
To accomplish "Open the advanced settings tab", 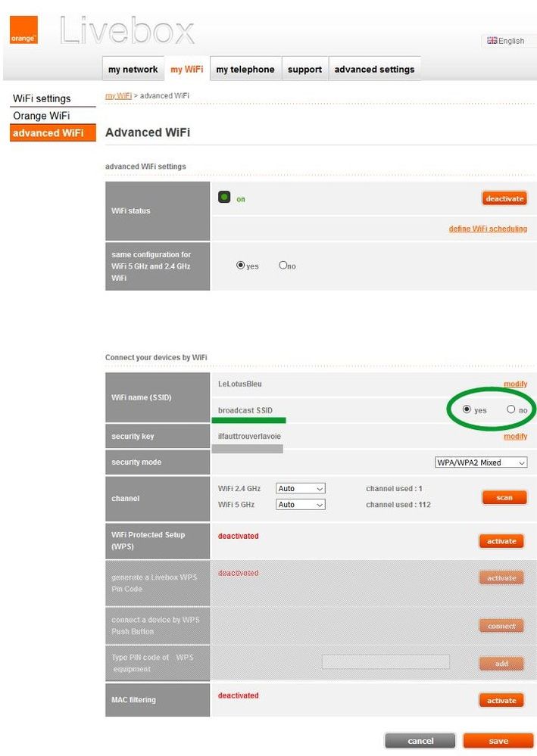I will click(x=374, y=69).
